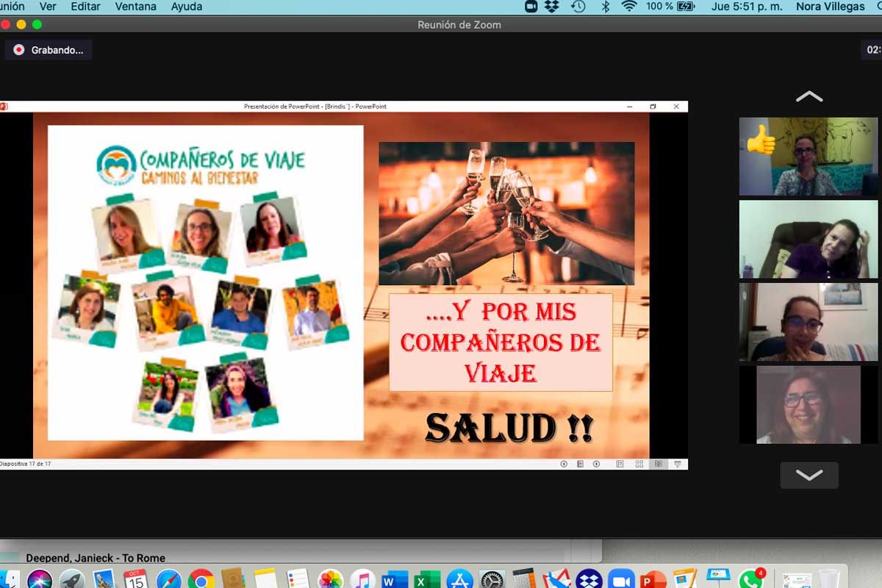Click Time Machine icon in menu bar
This screenshot has height=588, width=882.
[578, 7]
